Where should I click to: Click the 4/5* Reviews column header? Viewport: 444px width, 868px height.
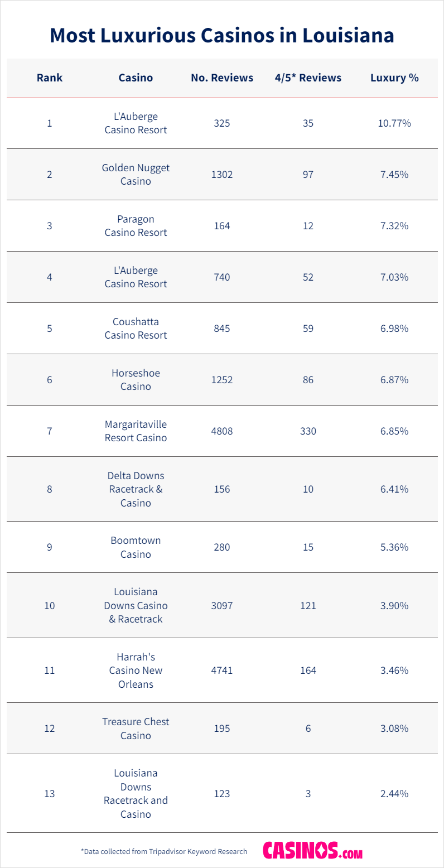coord(308,78)
